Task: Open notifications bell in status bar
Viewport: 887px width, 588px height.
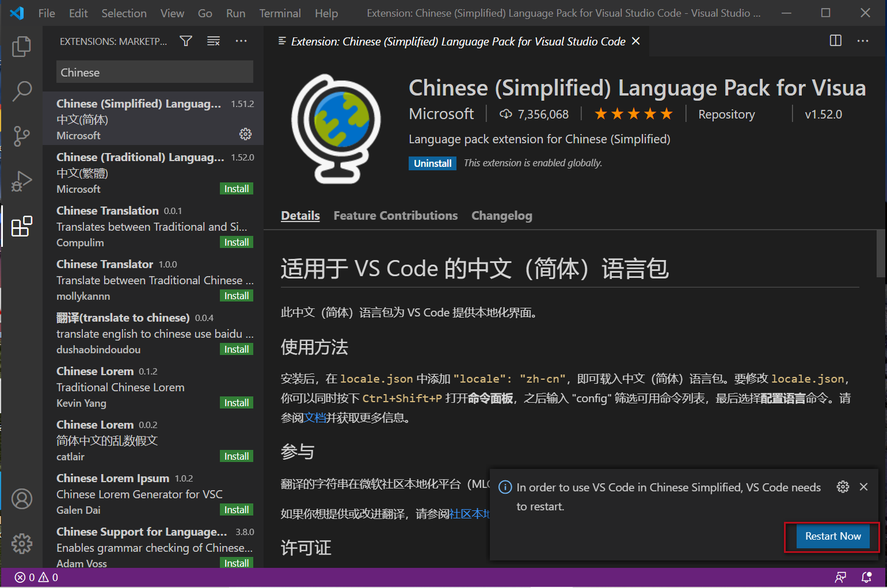Action: 866,577
